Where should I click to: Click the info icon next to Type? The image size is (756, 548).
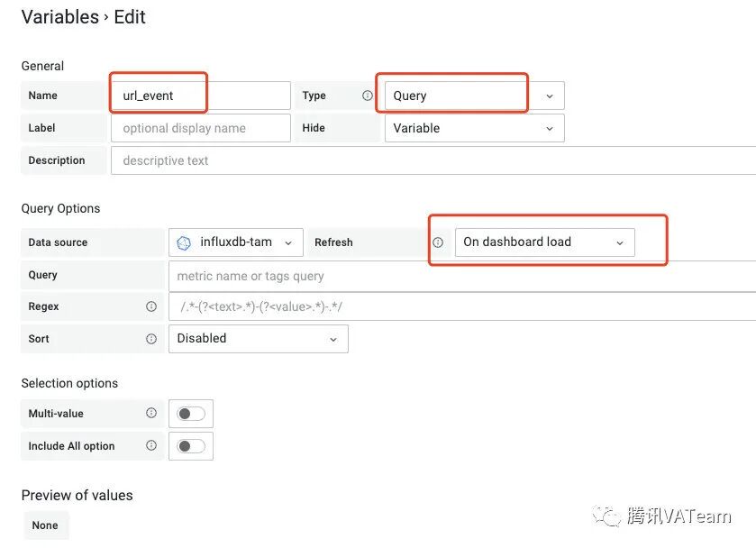[x=368, y=96]
